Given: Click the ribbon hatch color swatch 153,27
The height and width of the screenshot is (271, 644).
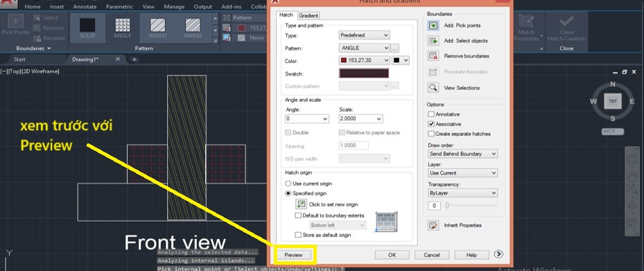Looking at the screenshot, I should 241,28.
